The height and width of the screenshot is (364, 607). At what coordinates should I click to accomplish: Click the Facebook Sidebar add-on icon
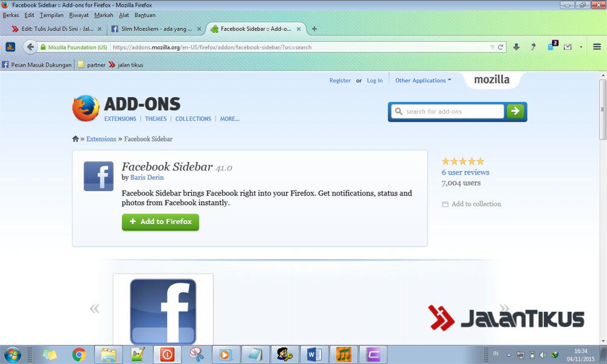click(x=98, y=176)
